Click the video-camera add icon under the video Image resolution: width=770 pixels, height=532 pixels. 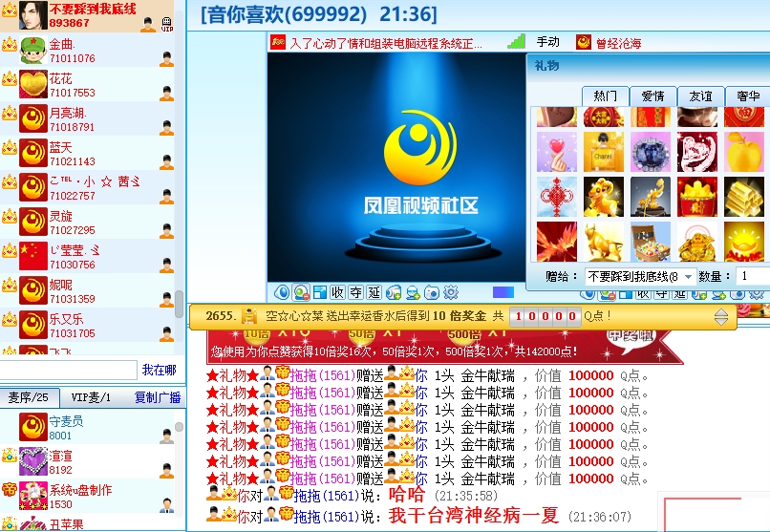coord(394,292)
